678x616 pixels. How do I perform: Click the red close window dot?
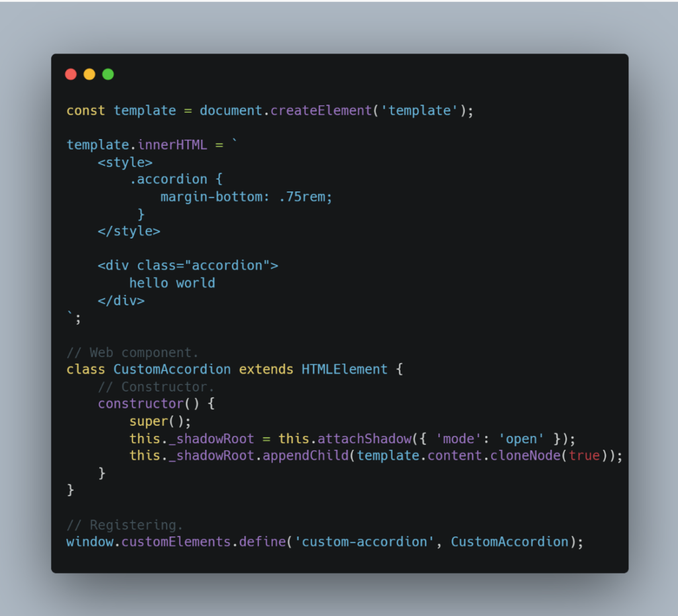71,74
